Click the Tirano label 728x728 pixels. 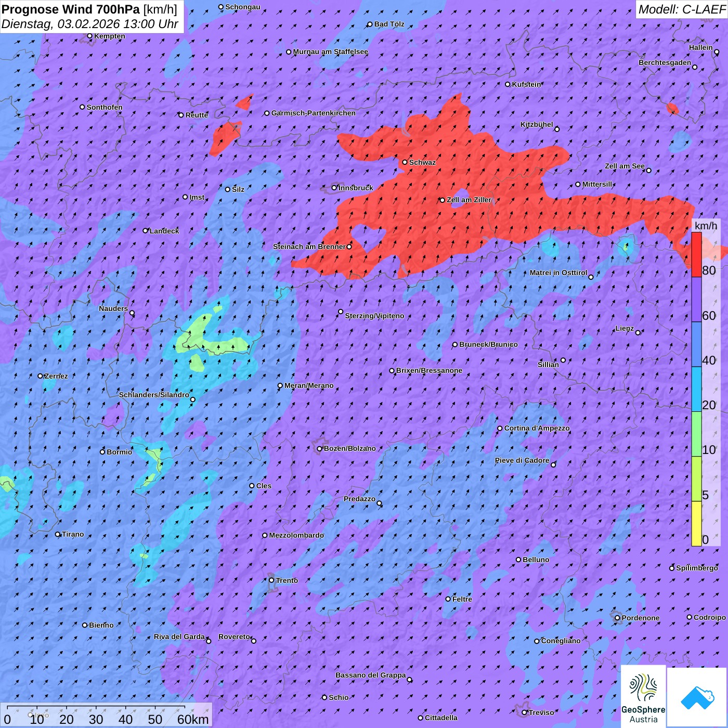pyautogui.click(x=73, y=534)
